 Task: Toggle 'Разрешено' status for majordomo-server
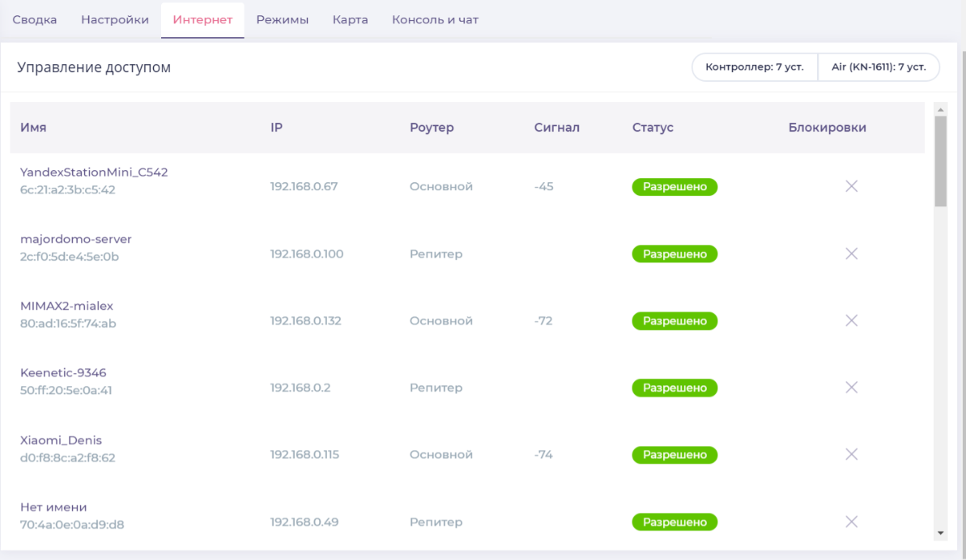674,254
